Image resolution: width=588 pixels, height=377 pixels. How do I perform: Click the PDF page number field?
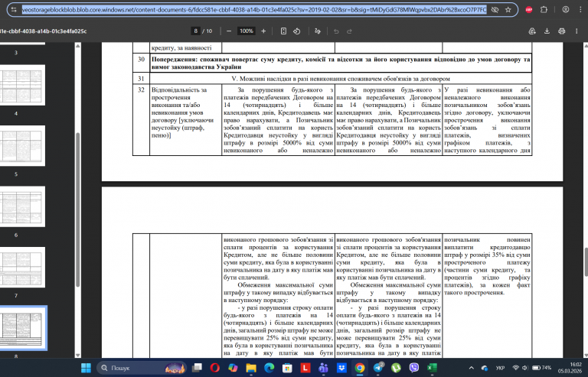click(x=195, y=31)
